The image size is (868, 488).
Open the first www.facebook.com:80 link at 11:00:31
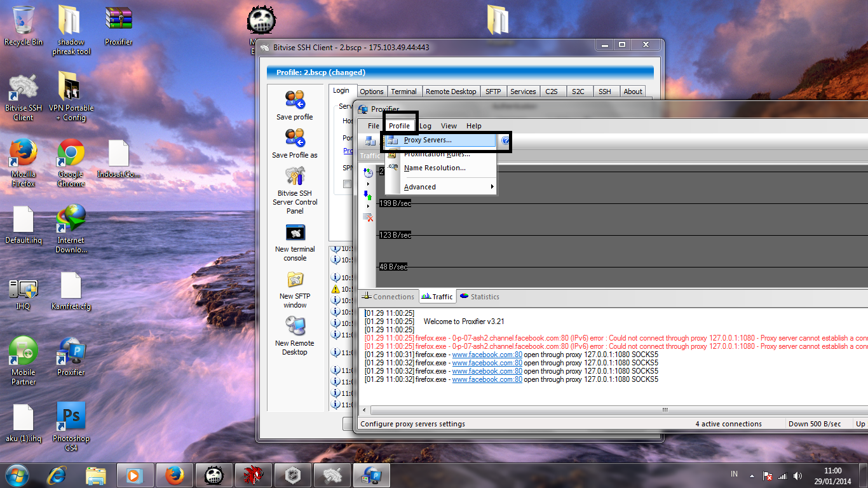pyautogui.click(x=487, y=355)
